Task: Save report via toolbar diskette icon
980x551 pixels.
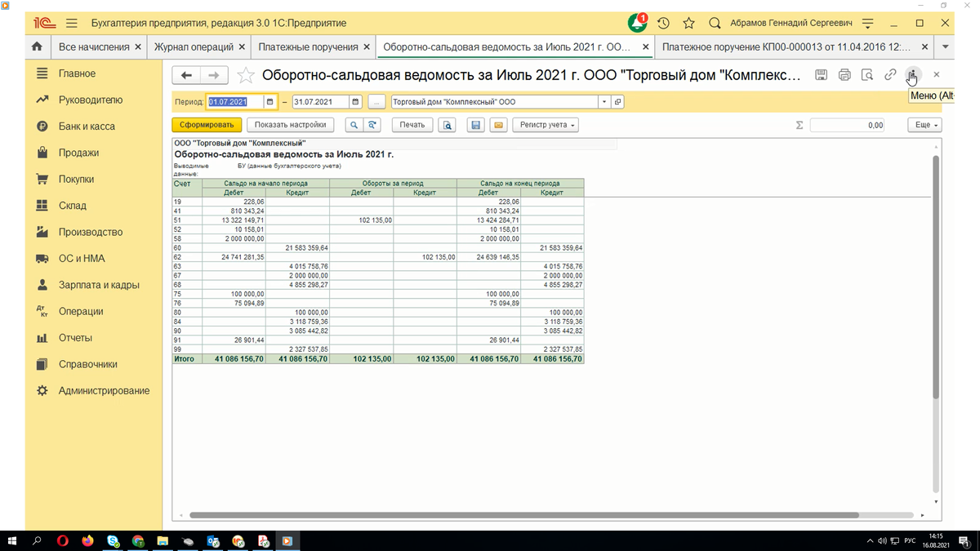Action: (475, 125)
